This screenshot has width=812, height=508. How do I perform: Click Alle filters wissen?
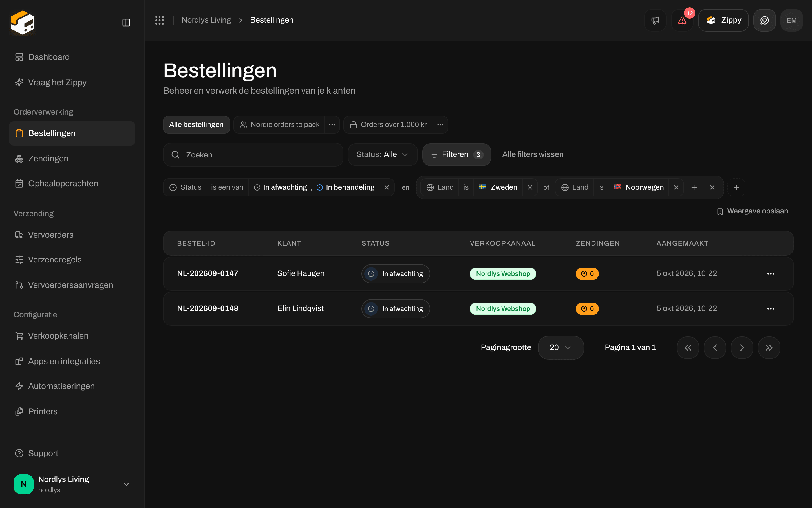click(533, 155)
